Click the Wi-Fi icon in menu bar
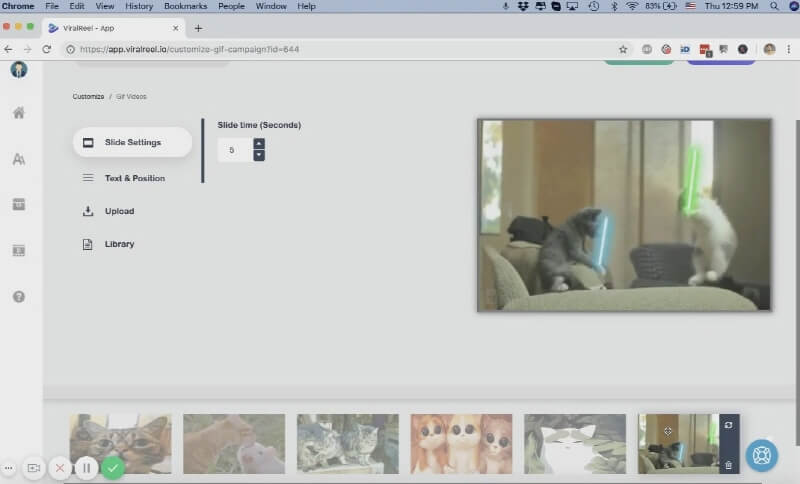800x484 pixels. [x=632, y=6]
